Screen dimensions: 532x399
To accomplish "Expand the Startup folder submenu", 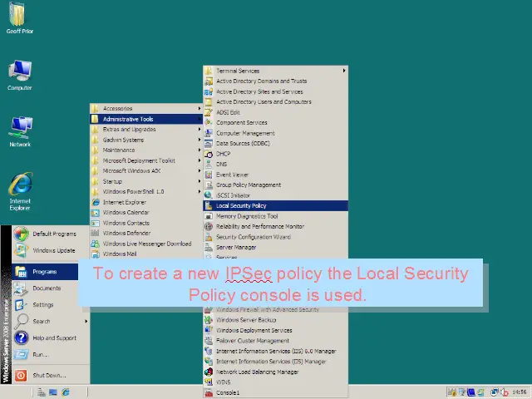I will click(146, 181).
